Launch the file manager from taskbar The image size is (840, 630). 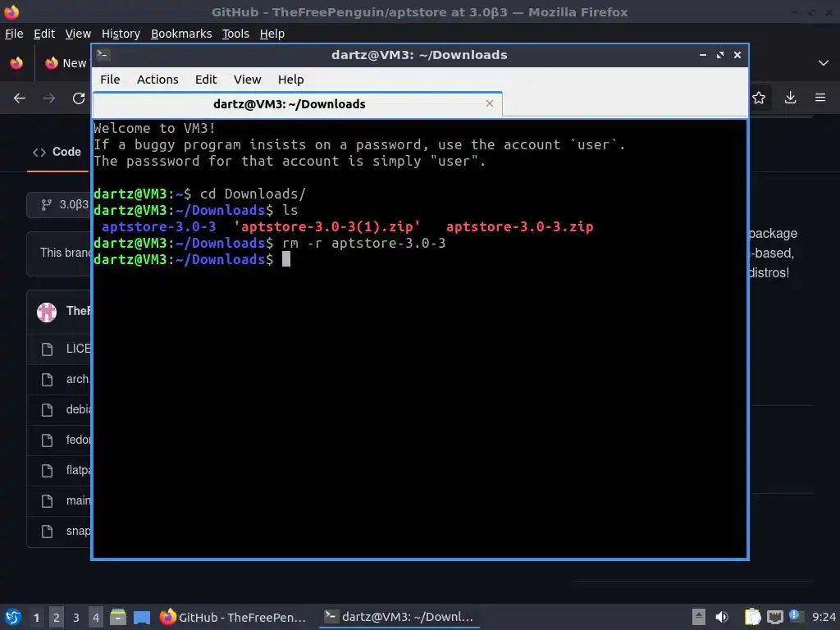pos(118,617)
